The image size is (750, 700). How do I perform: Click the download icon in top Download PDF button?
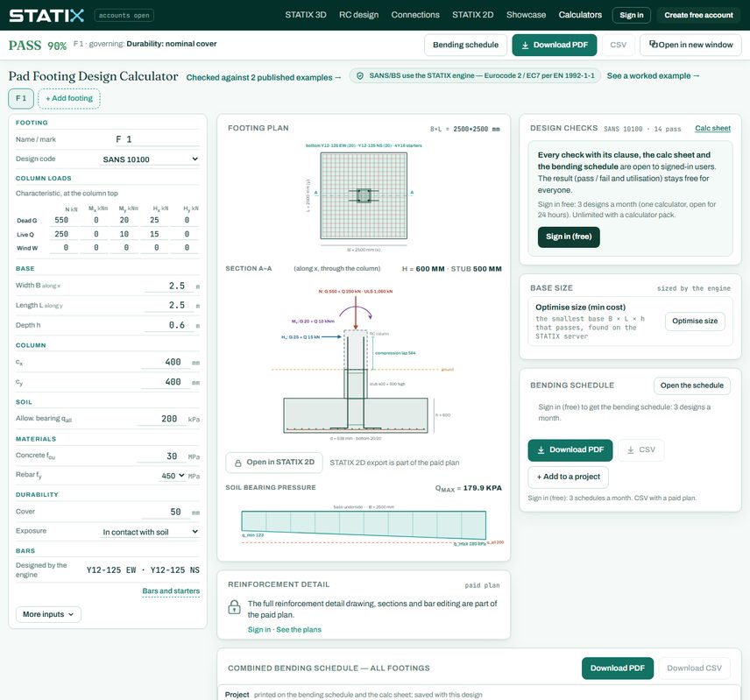pos(525,45)
